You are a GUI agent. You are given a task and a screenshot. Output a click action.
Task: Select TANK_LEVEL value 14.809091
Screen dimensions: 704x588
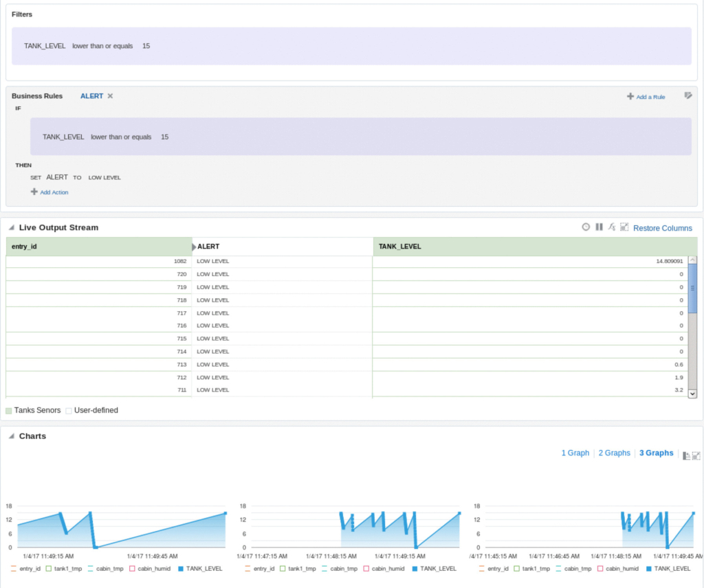[669, 261]
